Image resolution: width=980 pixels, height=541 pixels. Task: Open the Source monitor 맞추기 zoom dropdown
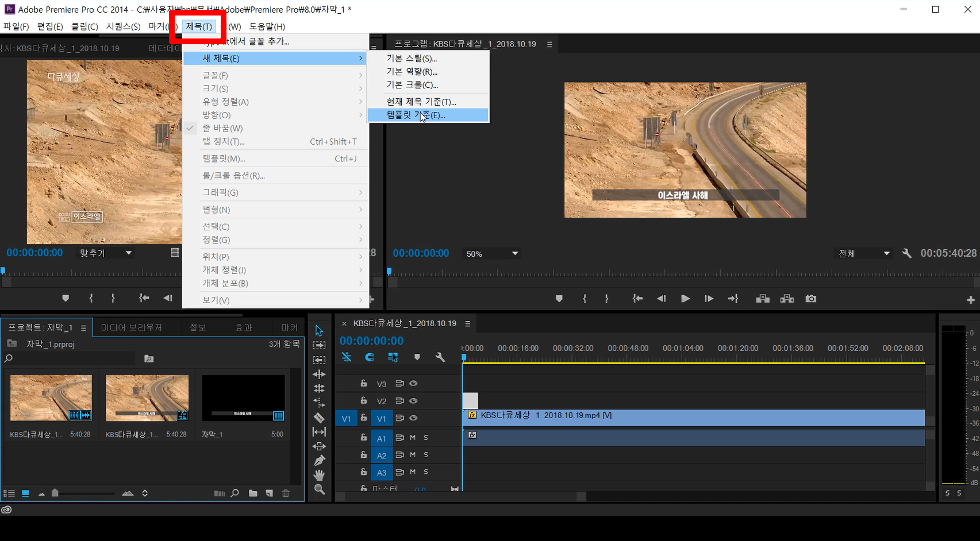pyautogui.click(x=106, y=253)
